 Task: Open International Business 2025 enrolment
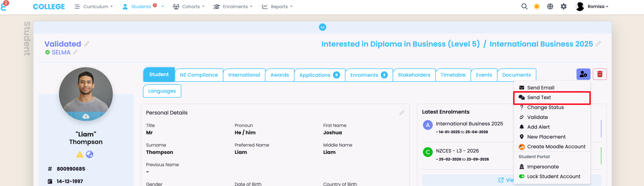click(x=469, y=124)
